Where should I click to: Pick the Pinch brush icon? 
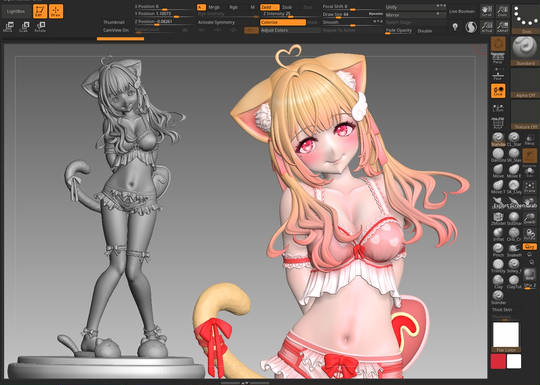tap(498, 250)
